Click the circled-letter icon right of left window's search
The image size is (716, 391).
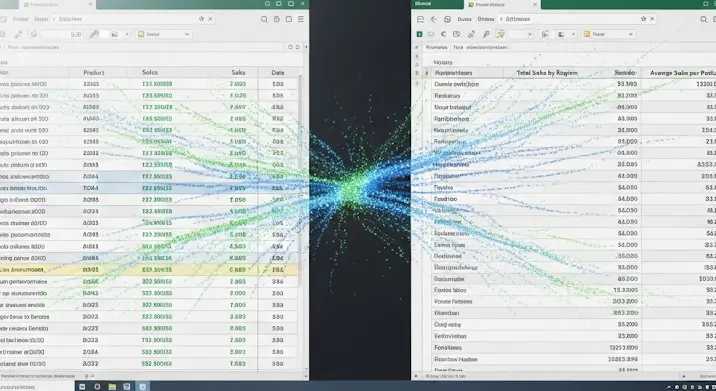[276, 19]
